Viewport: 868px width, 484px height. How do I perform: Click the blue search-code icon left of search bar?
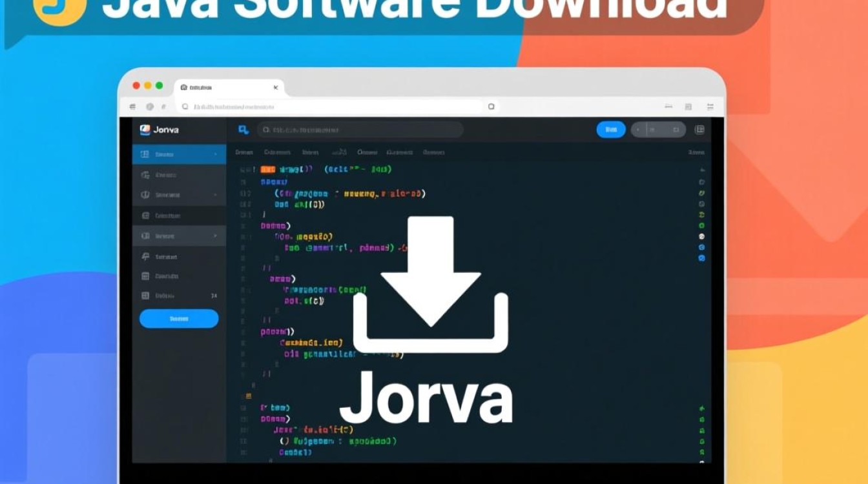(x=243, y=130)
